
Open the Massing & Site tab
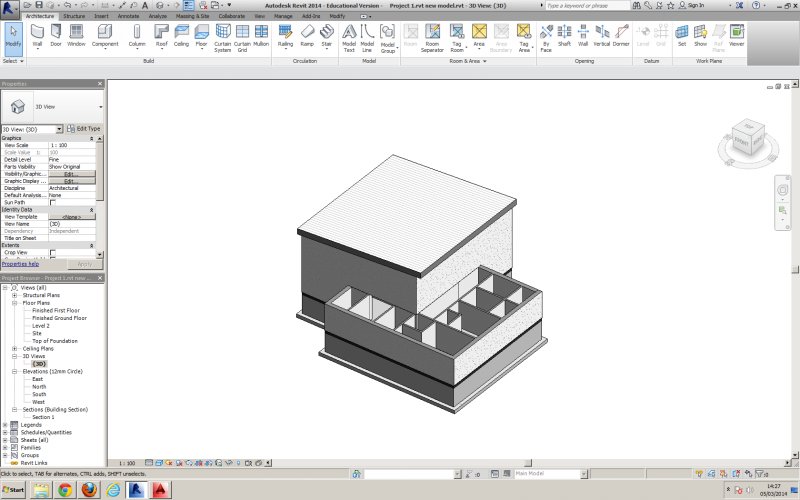click(194, 17)
